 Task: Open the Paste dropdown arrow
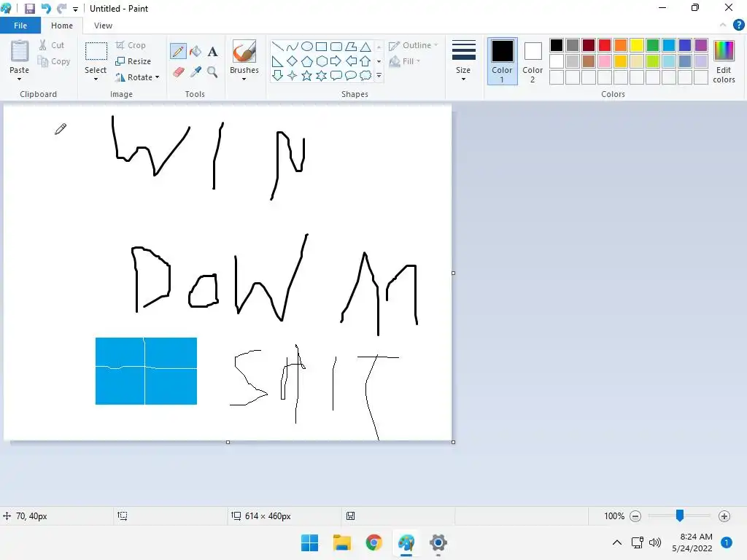[20, 79]
